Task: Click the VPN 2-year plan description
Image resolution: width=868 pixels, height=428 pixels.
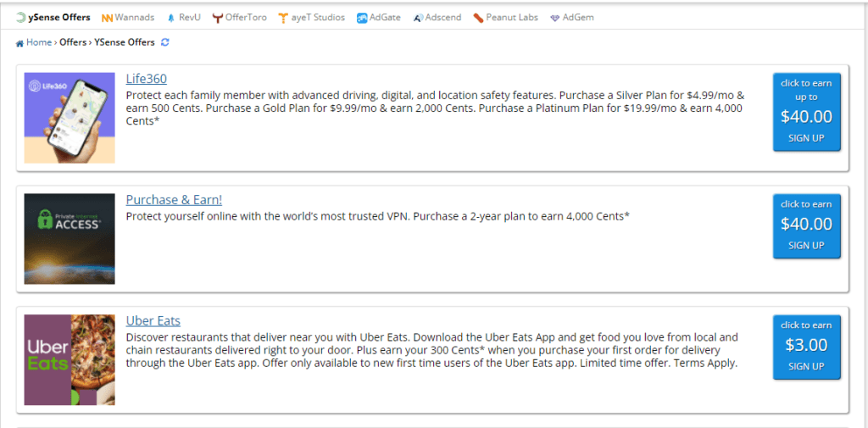Action: coord(377,216)
